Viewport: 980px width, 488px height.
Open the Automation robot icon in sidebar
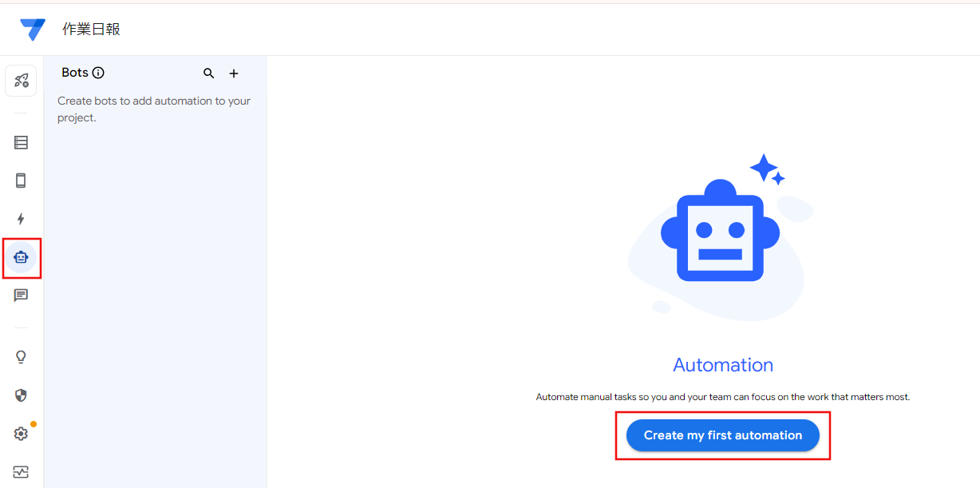point(21,257)
